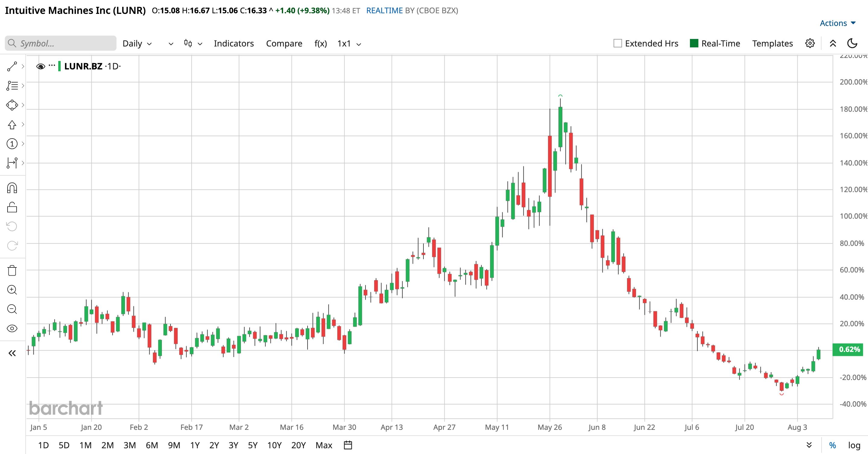Click the Compare button
The image size is (868, 454).
284,43
